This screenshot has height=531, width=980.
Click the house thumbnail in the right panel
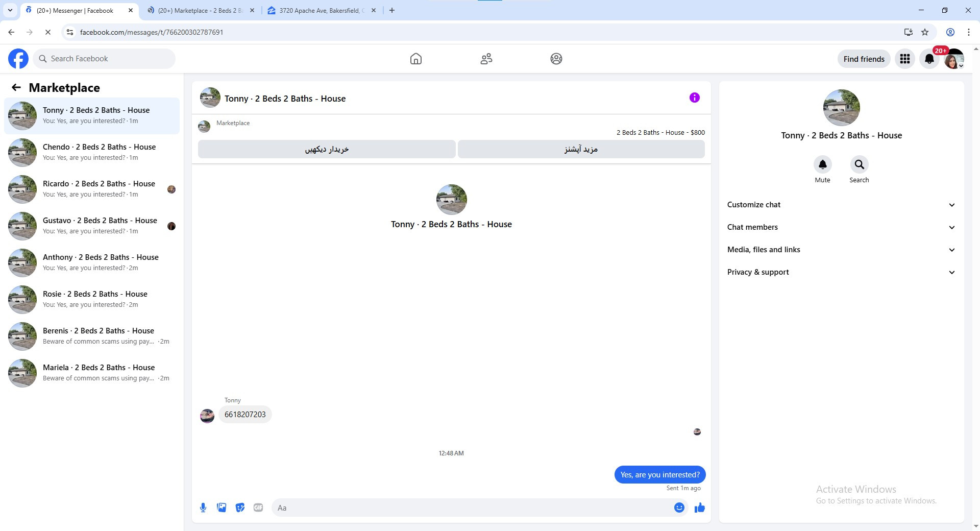[x=841, y=108]
